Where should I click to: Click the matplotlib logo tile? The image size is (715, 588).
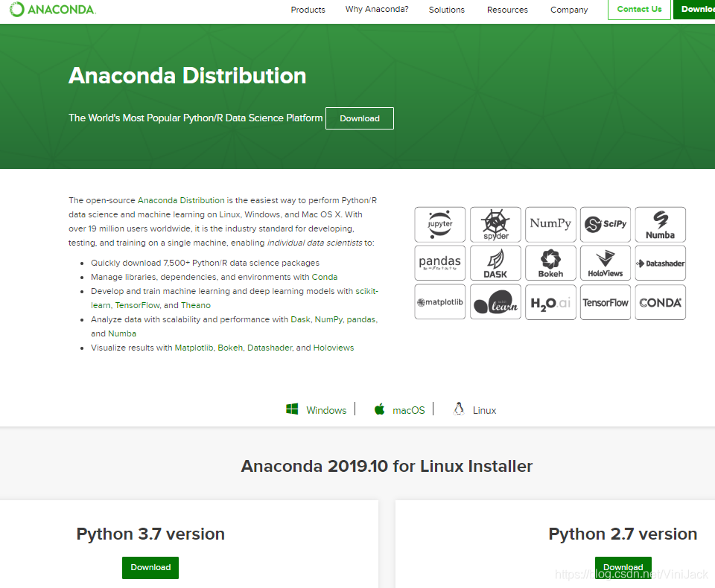440,302
